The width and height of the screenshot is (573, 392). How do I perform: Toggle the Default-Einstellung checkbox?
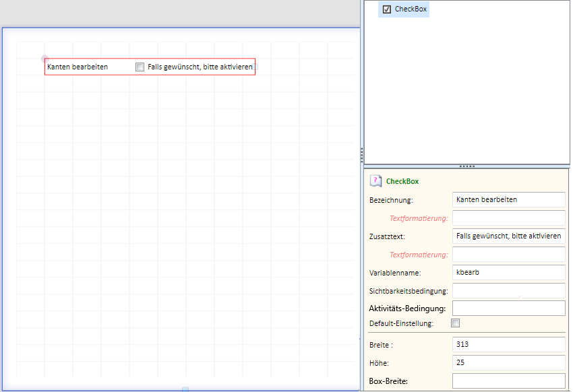click(x=455, y=323)
